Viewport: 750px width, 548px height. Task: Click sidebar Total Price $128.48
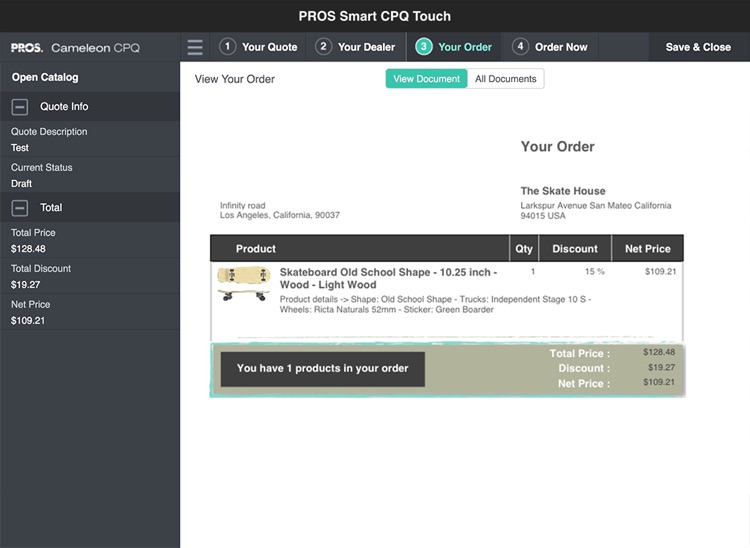(28, 249)
